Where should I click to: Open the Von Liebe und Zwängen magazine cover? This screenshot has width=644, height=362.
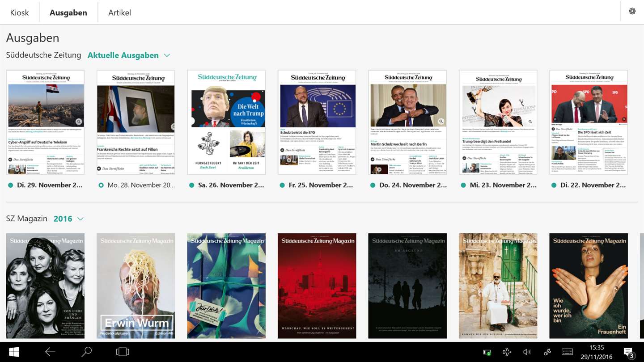point(45,286)
